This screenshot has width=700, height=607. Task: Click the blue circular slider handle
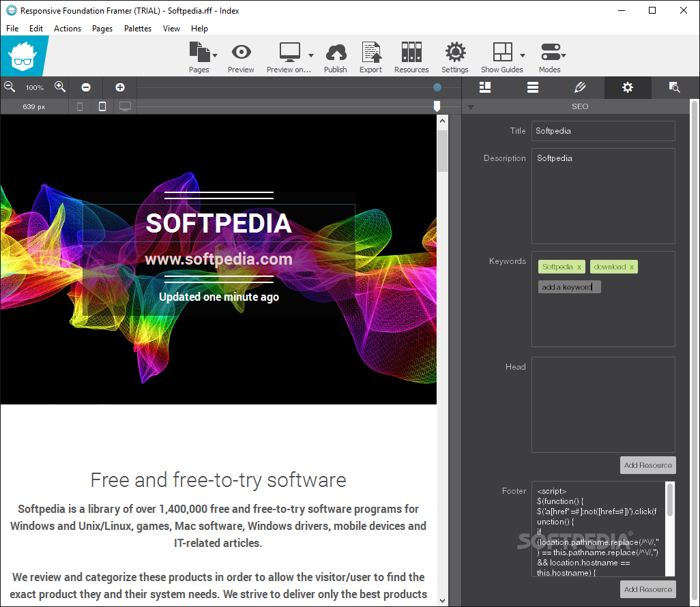pyautogui.click(x=437, y=87)
